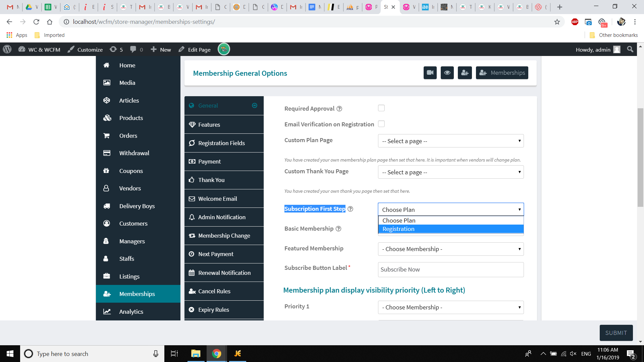Open File Explorer from the taskbar
Viewport: 644px width, 362px height.
[196, 354]
